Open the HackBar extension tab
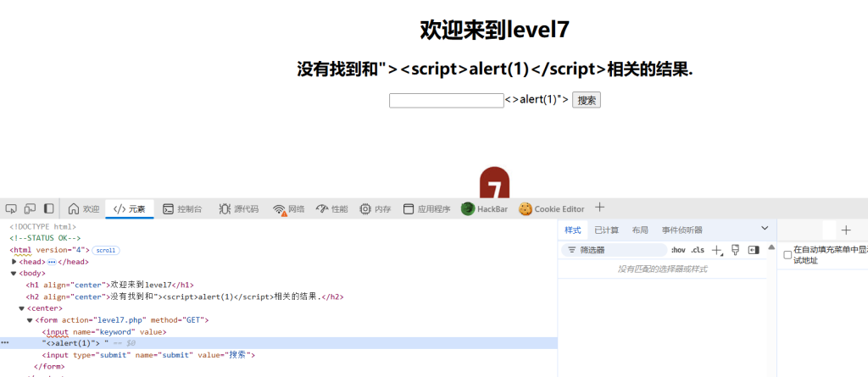Image resolution: width=868 pixels, height=377 pixels. (484, 208)
